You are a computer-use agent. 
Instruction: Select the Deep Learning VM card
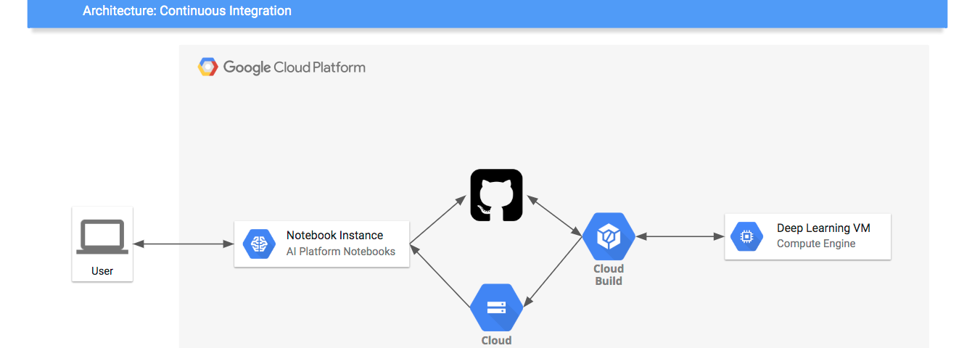[x=807, y=236]
